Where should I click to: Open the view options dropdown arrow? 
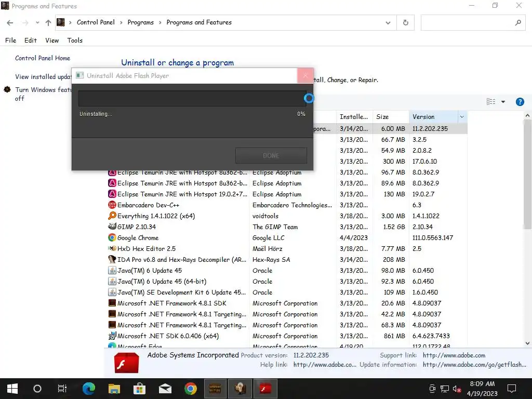503,102
